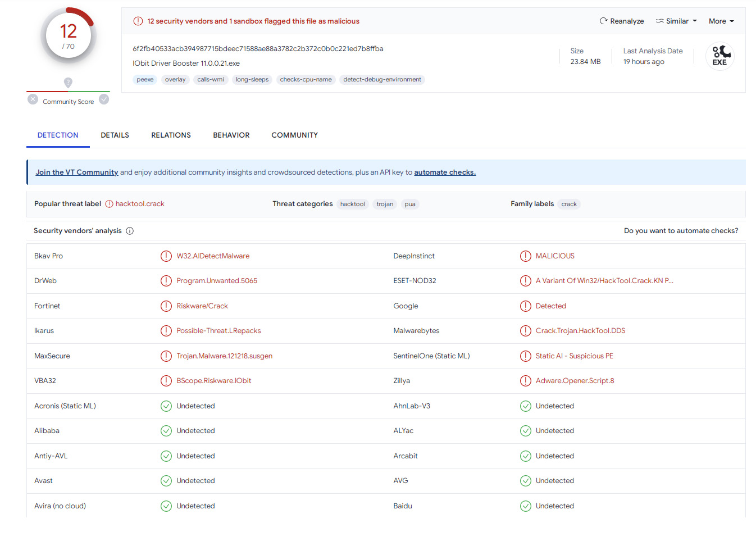Click the detect-debug-environment tag
The width and height of the screenshot is (756, 546).
tap(382, 80)
